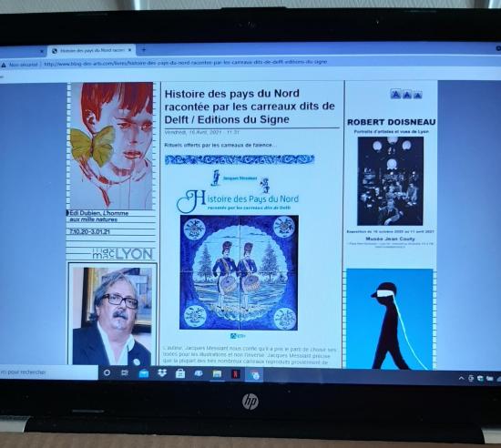
Task: Open Task View from the taskbar
Action: [125, 372]
